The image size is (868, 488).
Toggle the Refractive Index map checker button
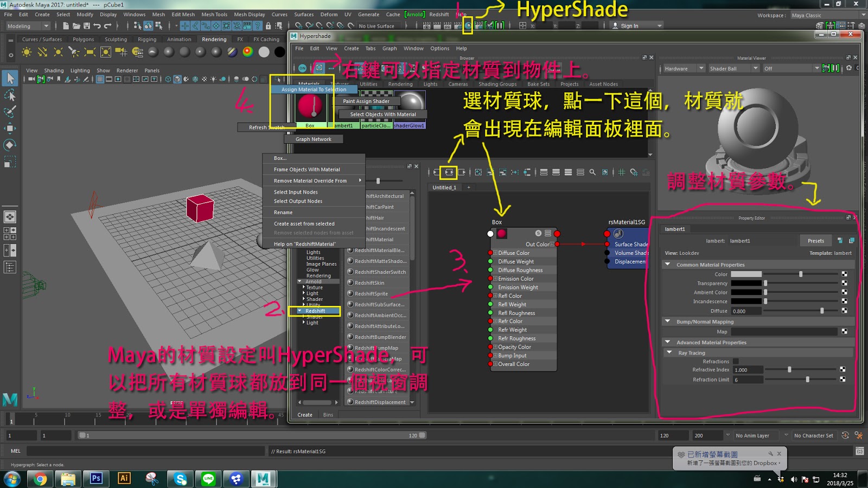[x=843, y=370]
